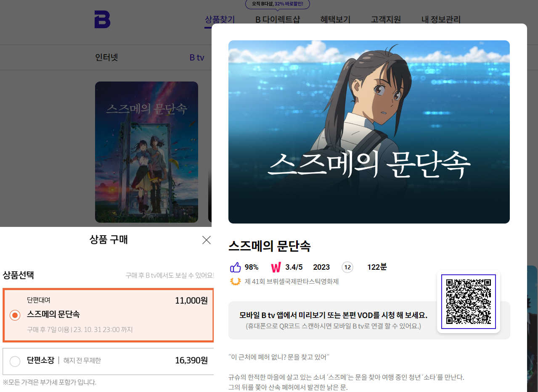Click the 휴대폰으로 QR코드 스캔 hint text
538x392 pixels.
pyautogui.click(x=333, y=326)
